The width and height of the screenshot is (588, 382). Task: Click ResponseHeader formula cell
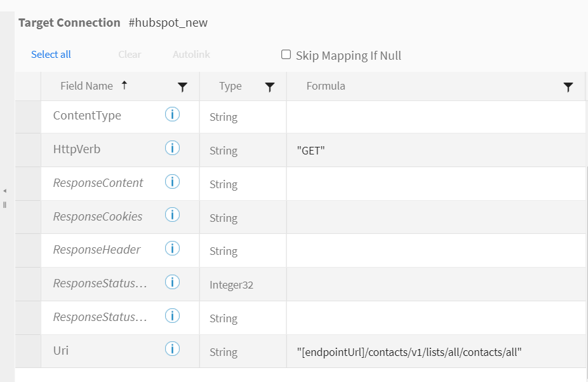436,250
